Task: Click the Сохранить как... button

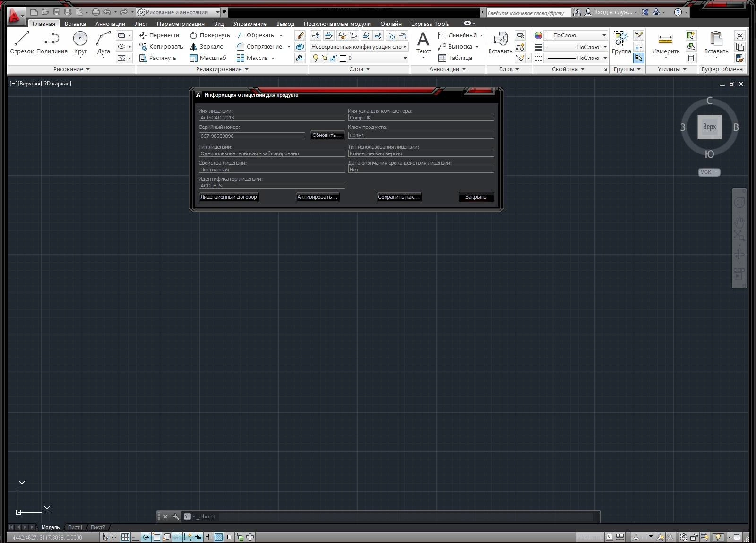Action: (x=399, y=197)
